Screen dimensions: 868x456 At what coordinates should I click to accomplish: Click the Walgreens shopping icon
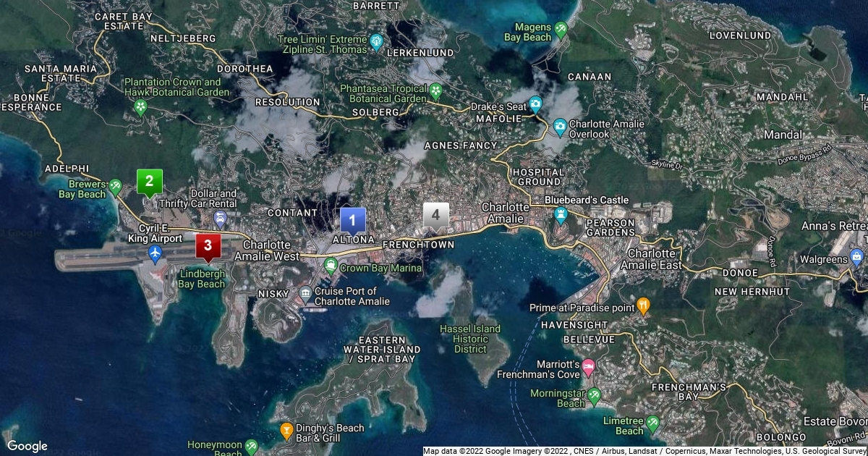(x=857, y=257)
